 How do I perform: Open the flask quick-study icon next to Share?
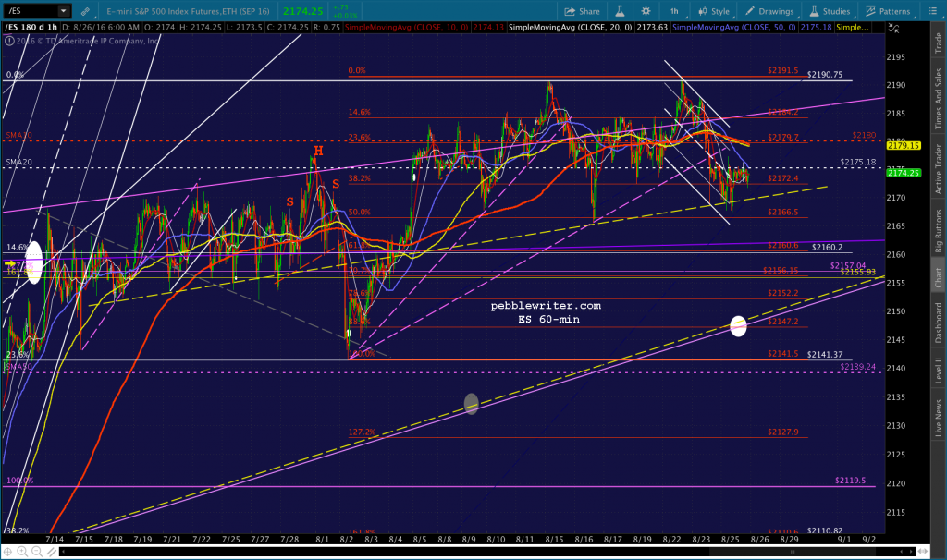(x=620, y=11)
